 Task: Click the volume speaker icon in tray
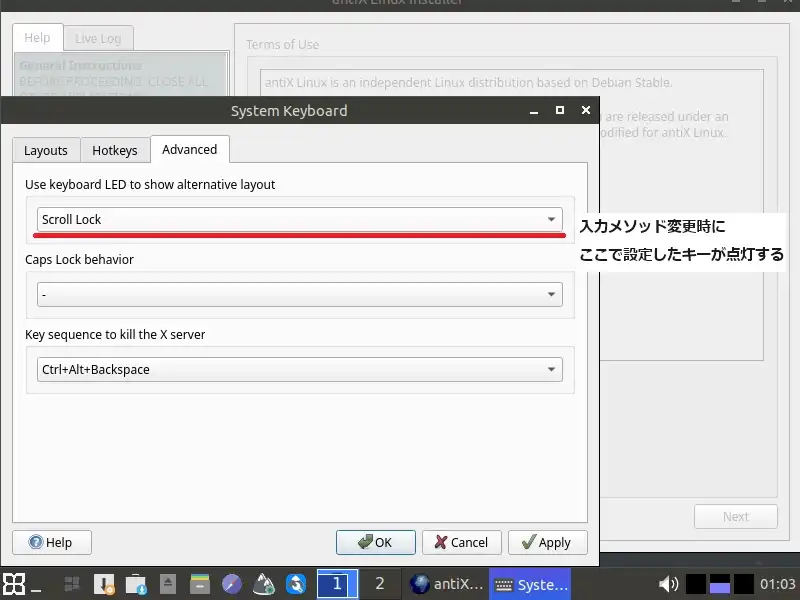(668, 584)
